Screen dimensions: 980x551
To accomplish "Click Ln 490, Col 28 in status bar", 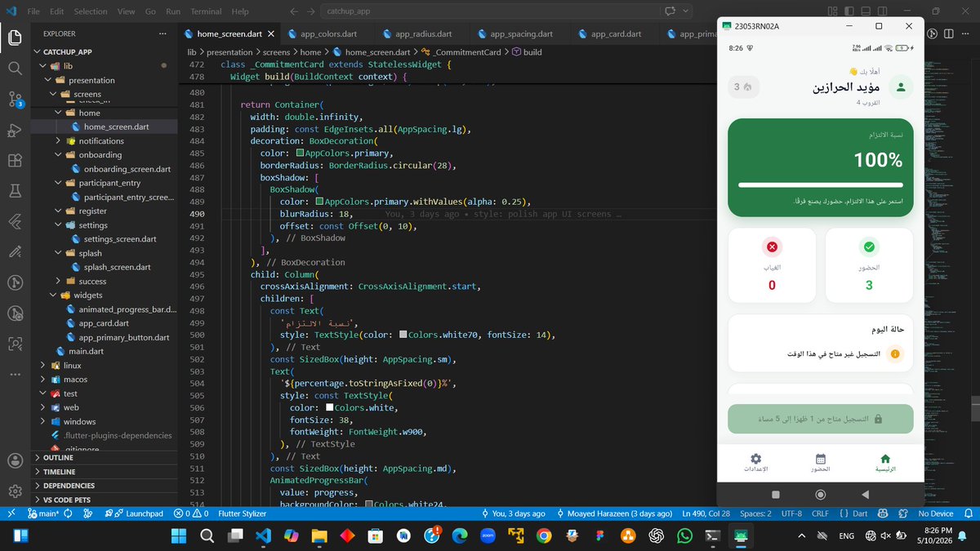I will [707, 513].
